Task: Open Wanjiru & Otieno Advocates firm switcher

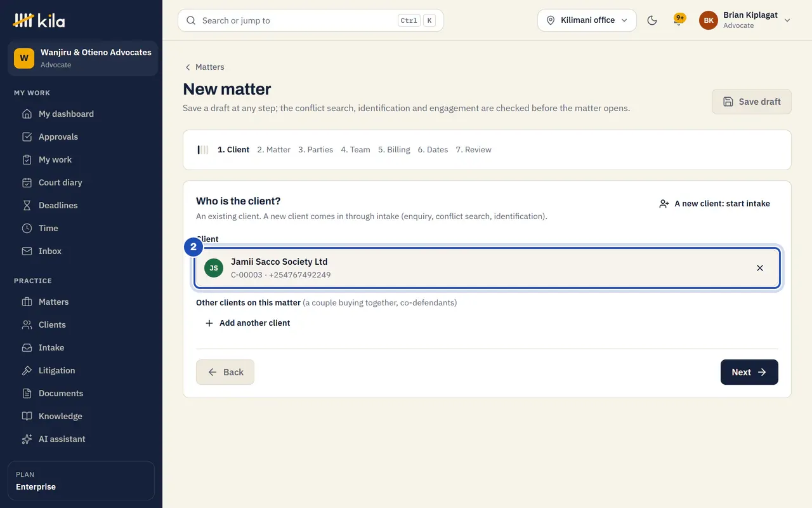Action: [82, 58]
